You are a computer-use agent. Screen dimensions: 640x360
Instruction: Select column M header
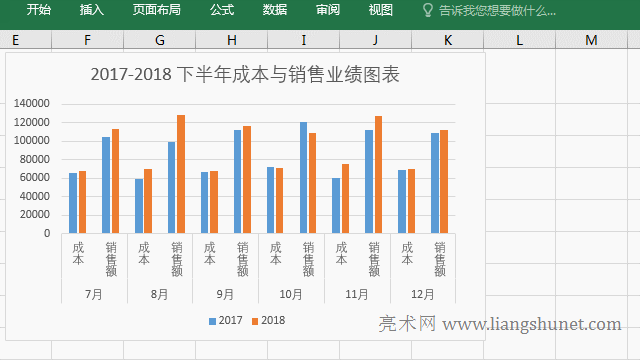click(591, 40)
